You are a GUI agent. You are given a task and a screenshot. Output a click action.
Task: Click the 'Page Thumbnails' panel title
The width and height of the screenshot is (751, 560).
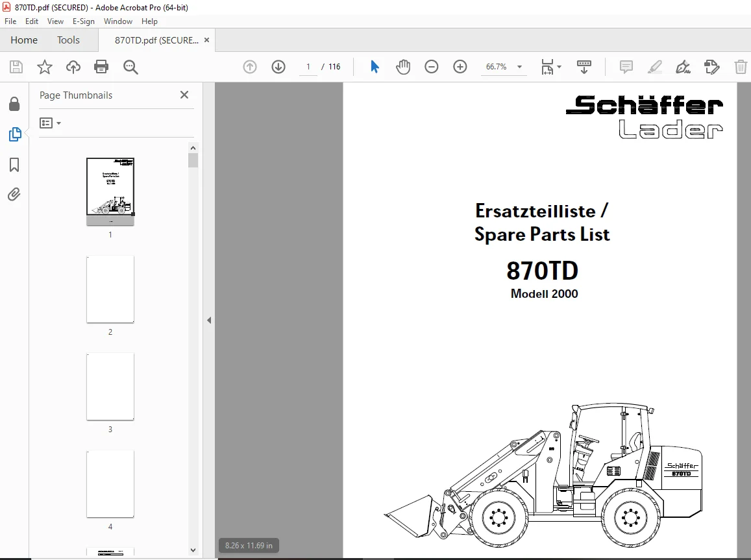coord(76,95)
